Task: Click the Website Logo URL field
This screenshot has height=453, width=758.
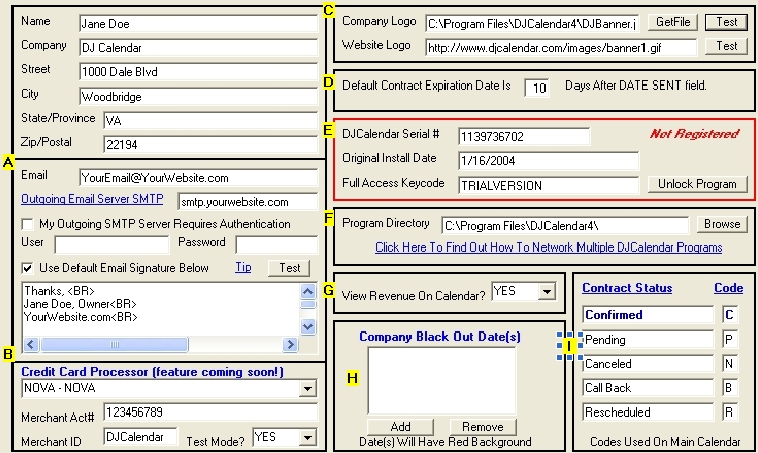Action: pyautogui.click(x=561, y=48)
